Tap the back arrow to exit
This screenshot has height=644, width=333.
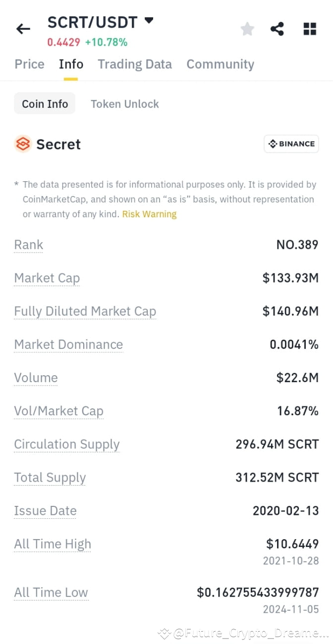(x=23, y=28)
